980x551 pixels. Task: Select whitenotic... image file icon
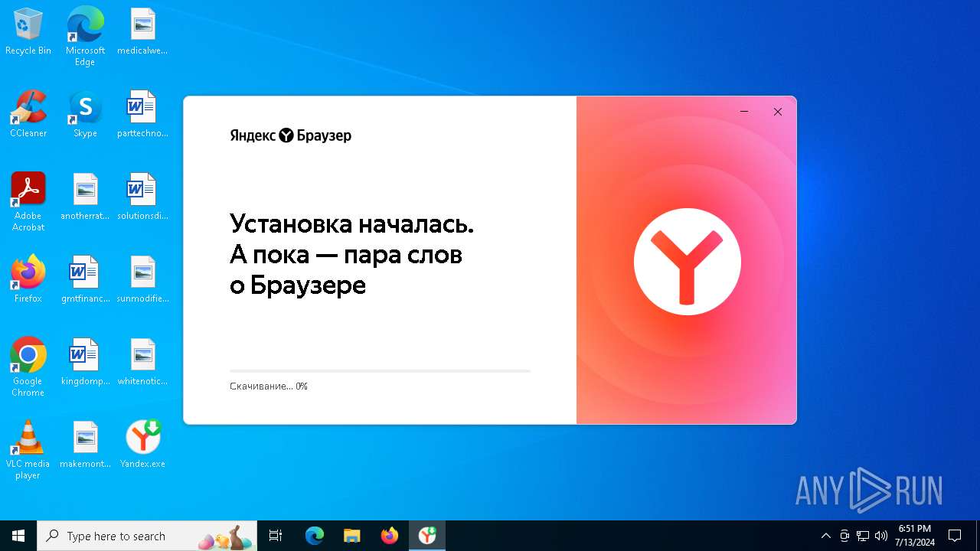pos(142,362)
